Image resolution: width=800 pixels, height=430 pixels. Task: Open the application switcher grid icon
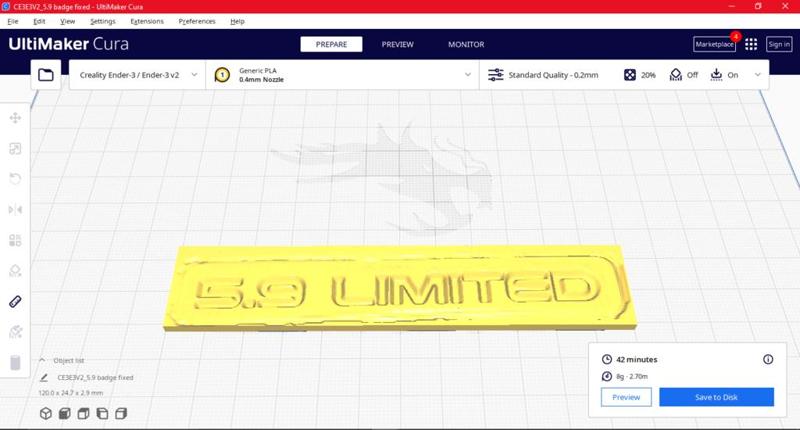[751, 44]
